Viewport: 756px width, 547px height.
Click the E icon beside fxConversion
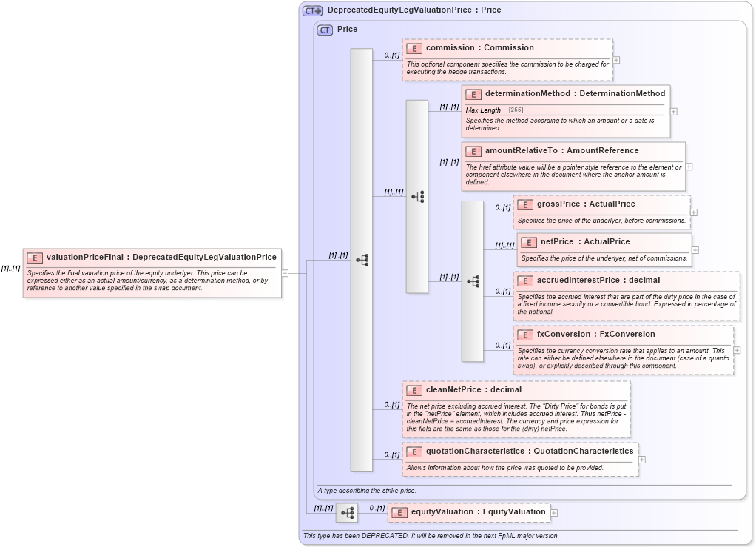coord(525,335)
